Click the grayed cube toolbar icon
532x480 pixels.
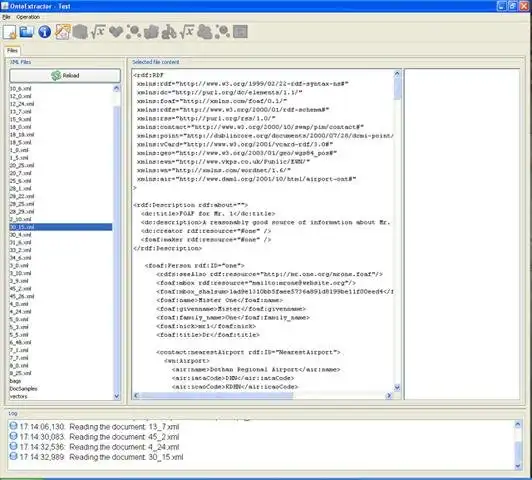[x=80, y=32]
